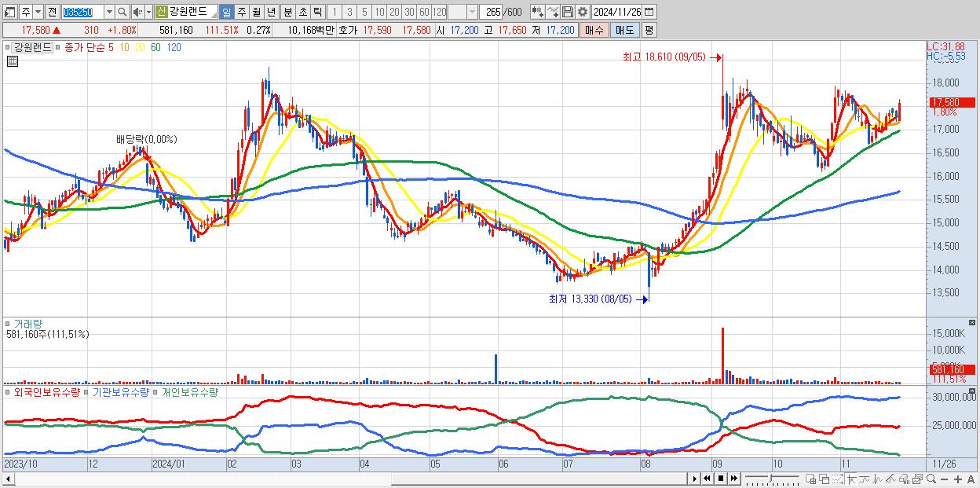Click the overlapping windows icon at bottom

point(825,479)
